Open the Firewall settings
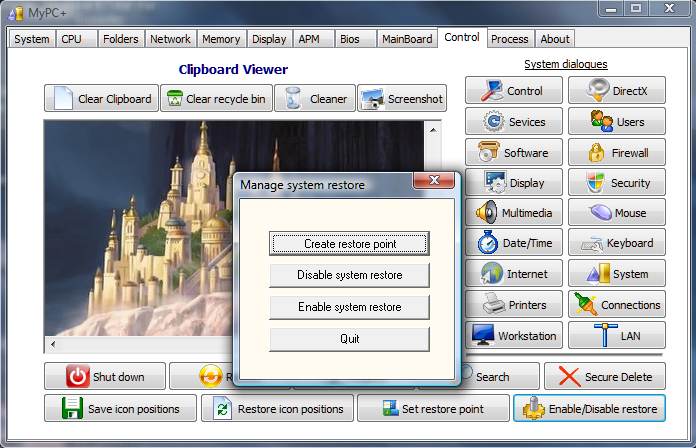 tap(617, 152)
